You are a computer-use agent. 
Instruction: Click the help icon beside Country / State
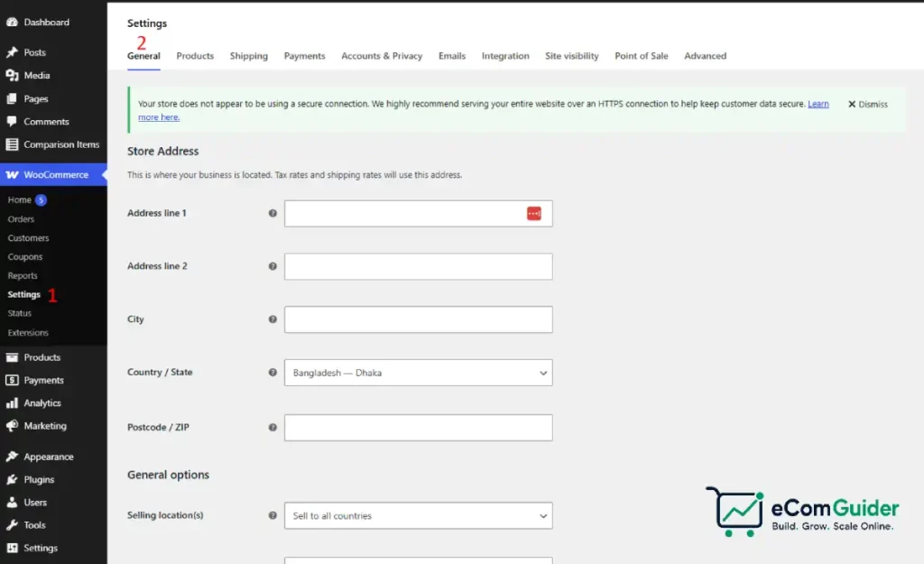coord(273,373)
